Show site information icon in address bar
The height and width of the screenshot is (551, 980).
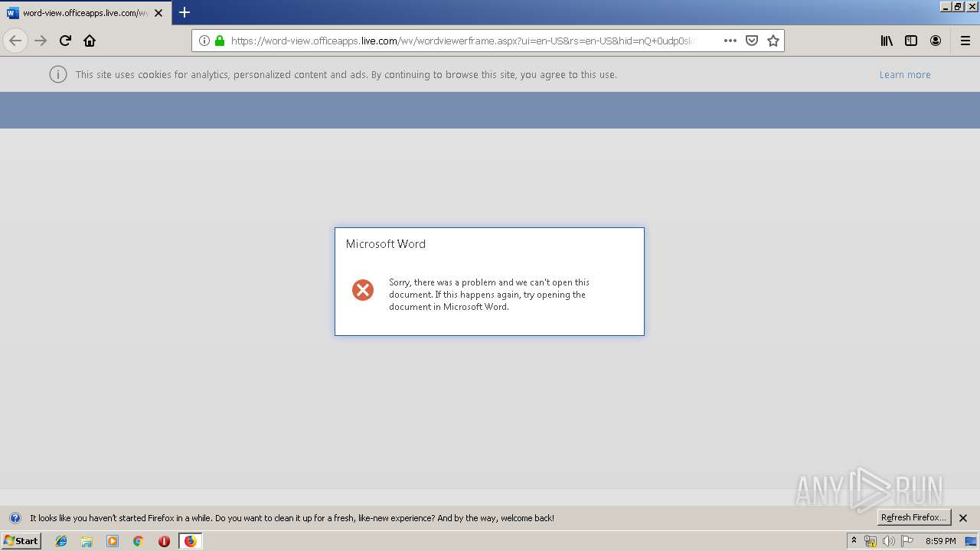click(204, 41)
